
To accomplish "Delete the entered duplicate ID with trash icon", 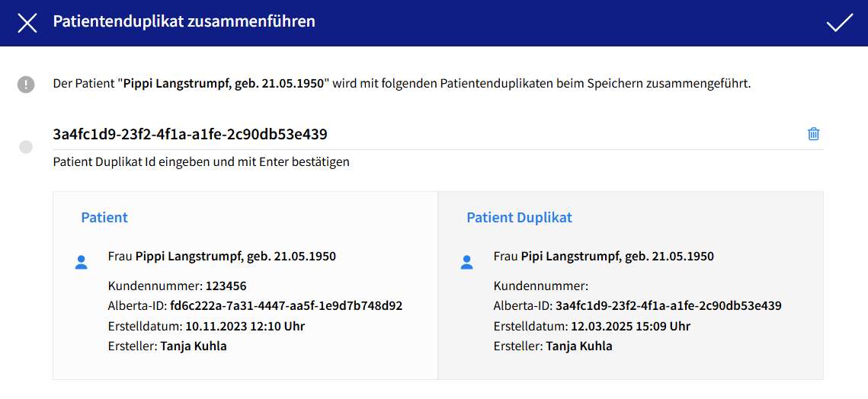I will [813, 134].
